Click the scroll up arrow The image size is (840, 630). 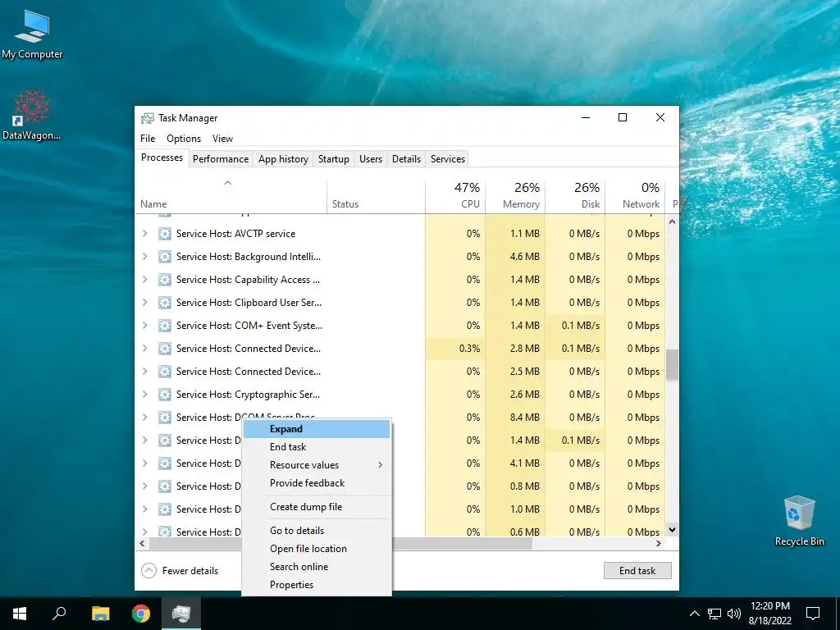click(673, 221)
